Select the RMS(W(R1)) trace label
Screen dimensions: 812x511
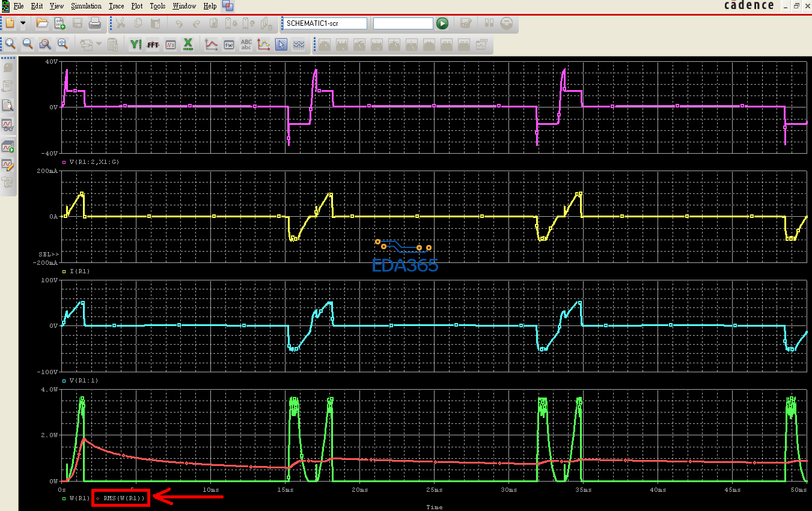(x=124, y=498)
